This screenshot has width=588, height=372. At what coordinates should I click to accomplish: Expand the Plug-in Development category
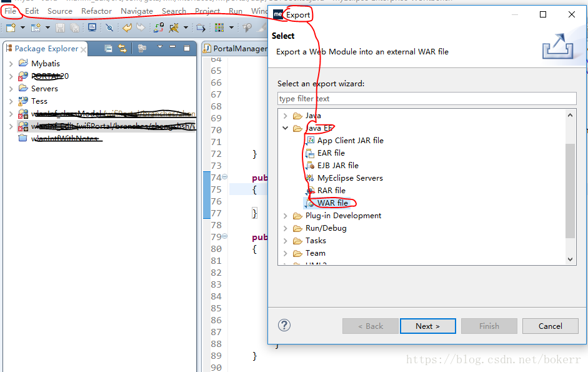[x=286, y=216]
